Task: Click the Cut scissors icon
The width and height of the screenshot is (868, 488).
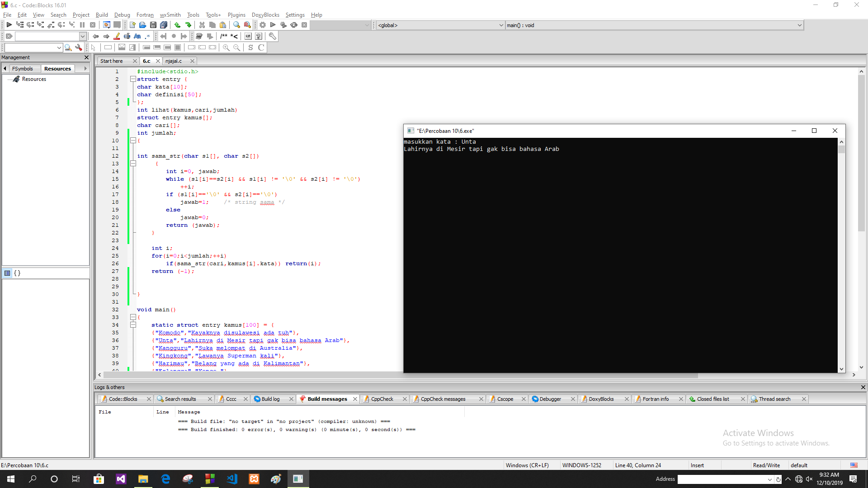Action: (x=202, y=25)
